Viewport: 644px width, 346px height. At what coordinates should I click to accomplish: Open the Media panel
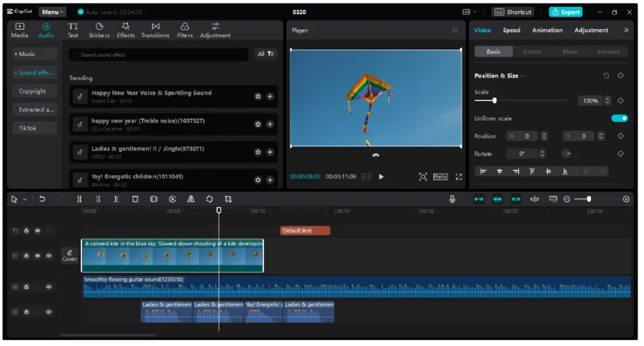tap(20, 31)
